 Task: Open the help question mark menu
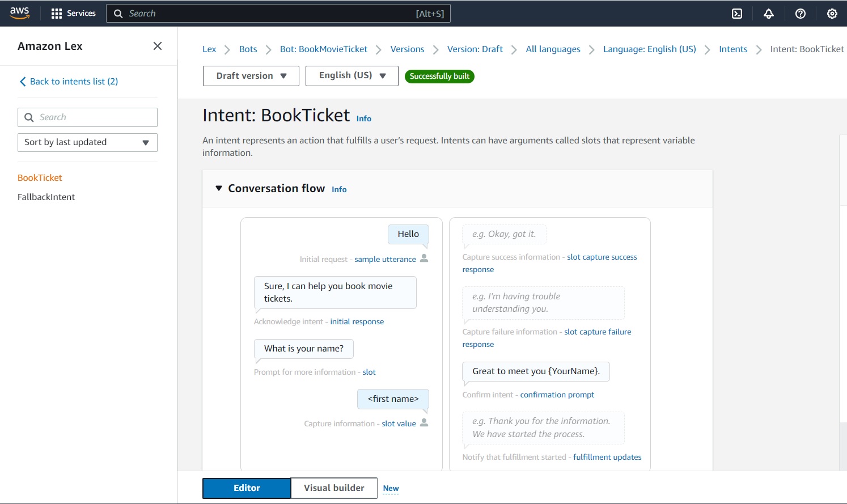point(800,13)
